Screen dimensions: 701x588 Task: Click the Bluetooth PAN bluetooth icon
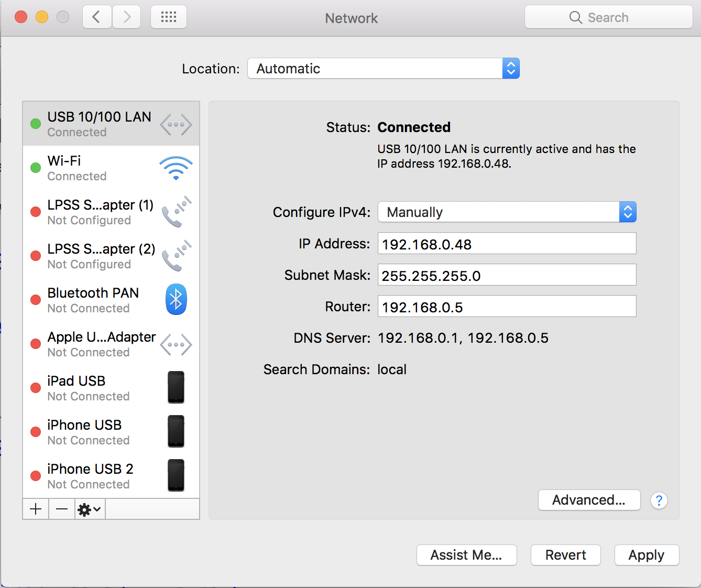click(176, 299)
